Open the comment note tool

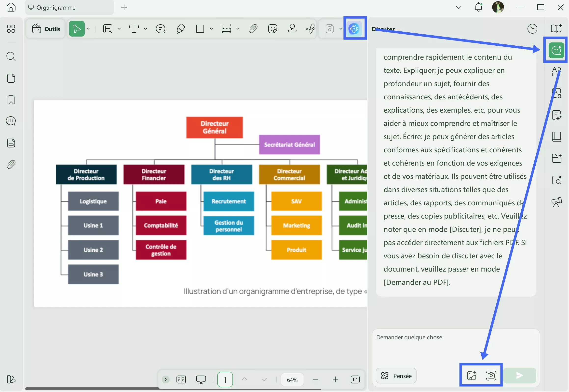tap(161, 29)
